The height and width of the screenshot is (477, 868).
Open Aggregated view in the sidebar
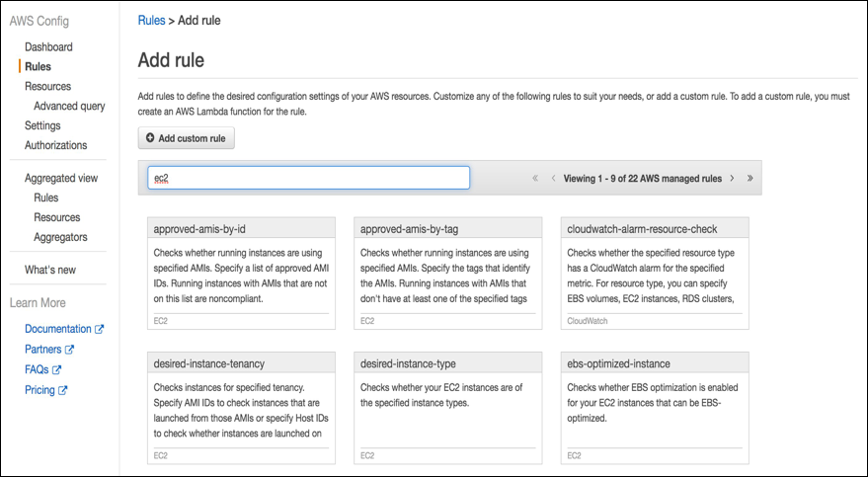[61, 178]
